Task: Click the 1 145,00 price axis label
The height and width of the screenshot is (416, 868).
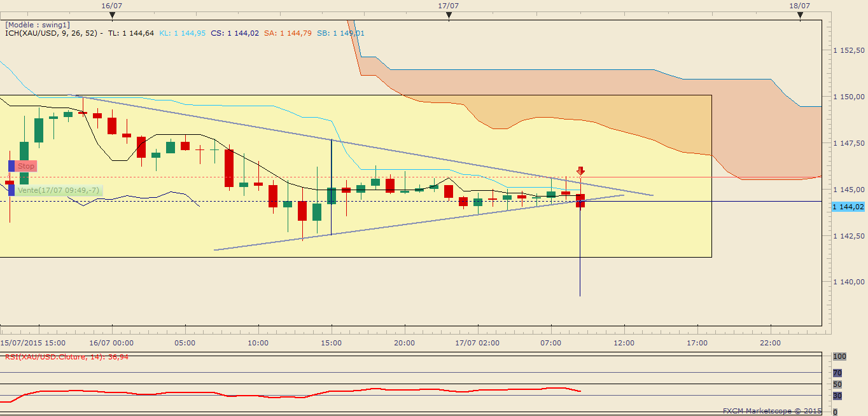Action: tap(849, 190)
